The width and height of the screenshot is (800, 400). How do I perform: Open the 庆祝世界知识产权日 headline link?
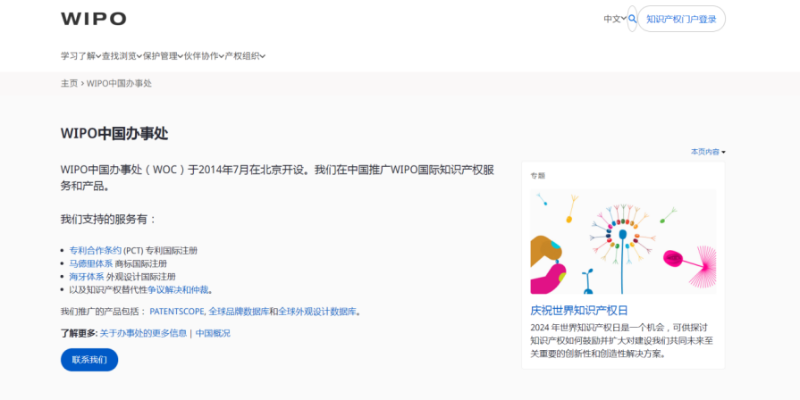[x=579, y=310]
